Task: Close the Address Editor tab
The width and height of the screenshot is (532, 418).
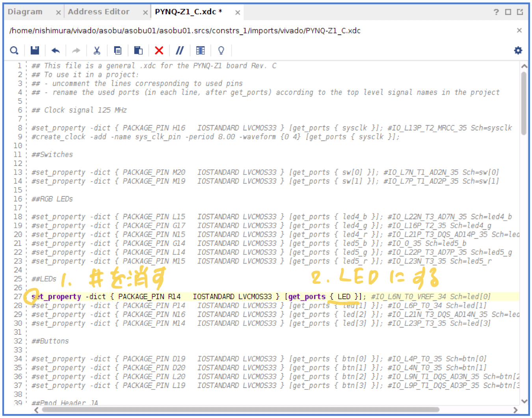Action: 145,13
